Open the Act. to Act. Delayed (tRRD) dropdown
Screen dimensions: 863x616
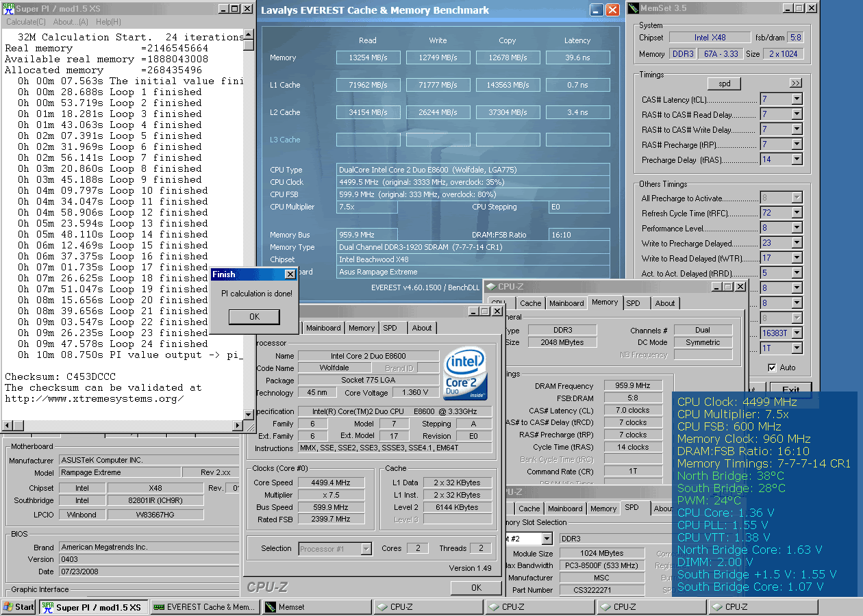click(797, 274)
